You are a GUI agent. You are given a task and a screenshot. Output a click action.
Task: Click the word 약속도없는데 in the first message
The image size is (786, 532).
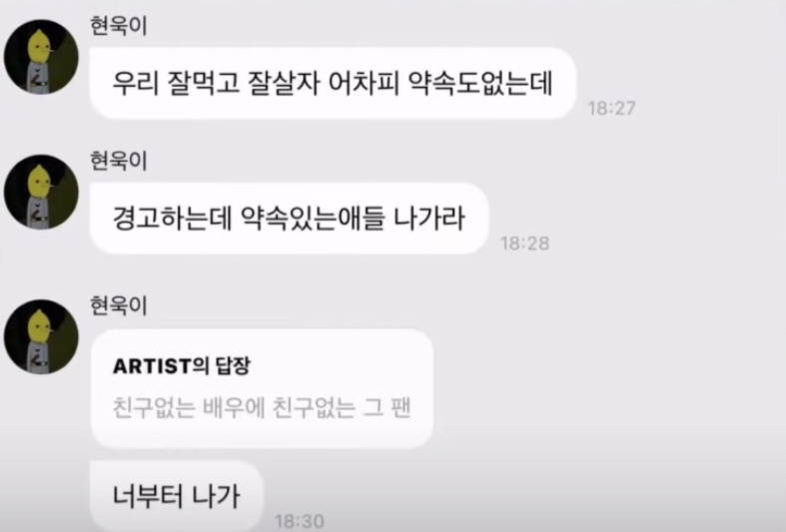tap(480, 83)
